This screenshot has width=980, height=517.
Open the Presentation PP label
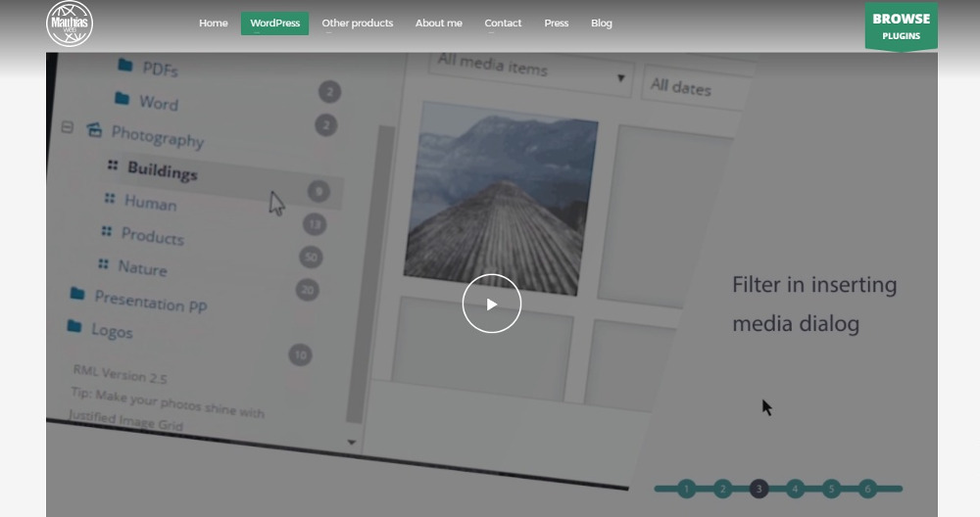tap(151, 302)
